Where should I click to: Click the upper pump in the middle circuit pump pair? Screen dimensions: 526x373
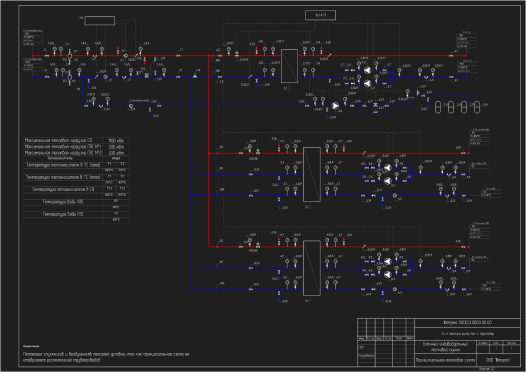click(387, 168)
